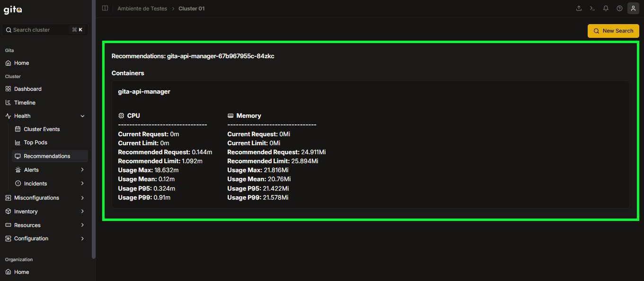This screenshot has width=644, height=281.
Task: Expand the Misconfigurations menu
Action: (45, 198)
